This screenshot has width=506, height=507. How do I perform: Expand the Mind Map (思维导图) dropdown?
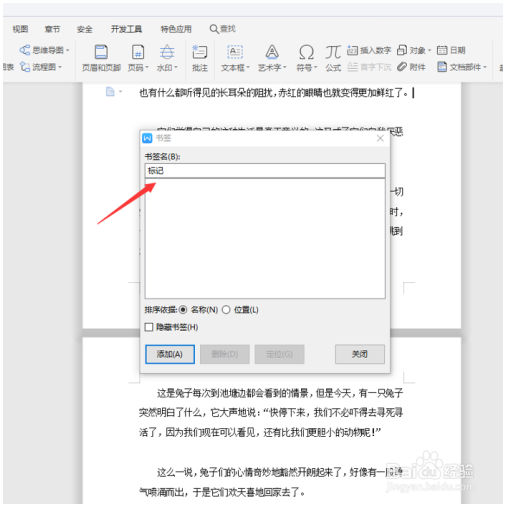tap(68, 50)
